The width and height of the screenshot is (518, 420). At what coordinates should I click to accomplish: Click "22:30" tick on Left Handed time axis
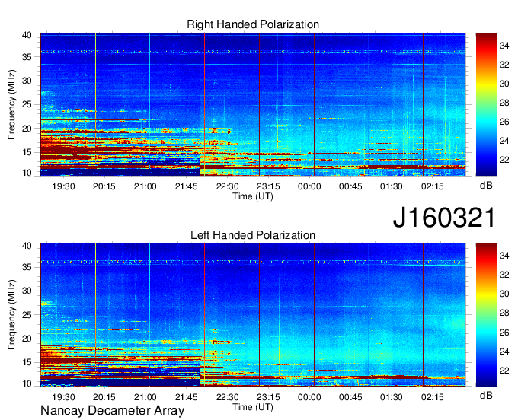point(227,397)
